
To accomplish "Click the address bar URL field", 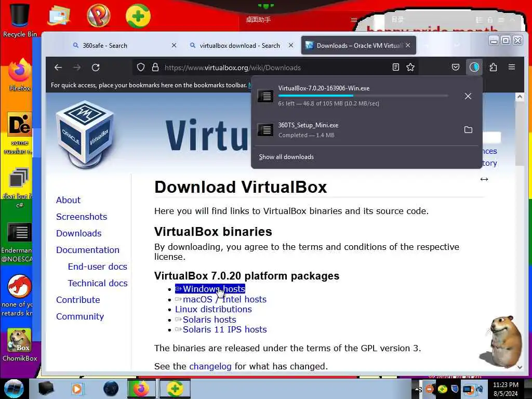I will pos(275,67).
